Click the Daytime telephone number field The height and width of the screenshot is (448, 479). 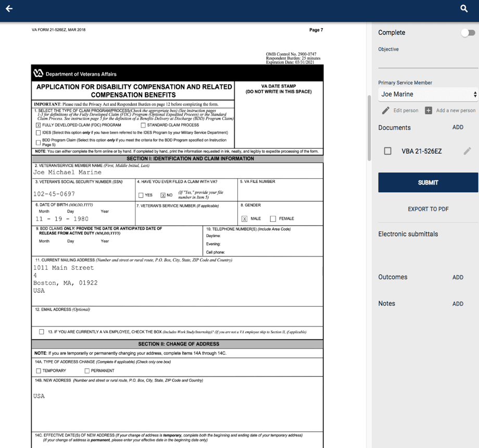pos(272,236)
